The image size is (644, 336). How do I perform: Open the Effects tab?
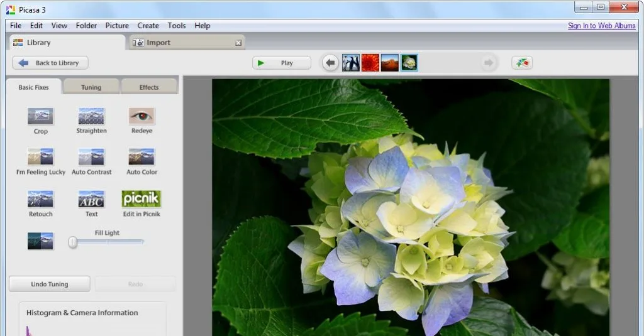point(149,87)
